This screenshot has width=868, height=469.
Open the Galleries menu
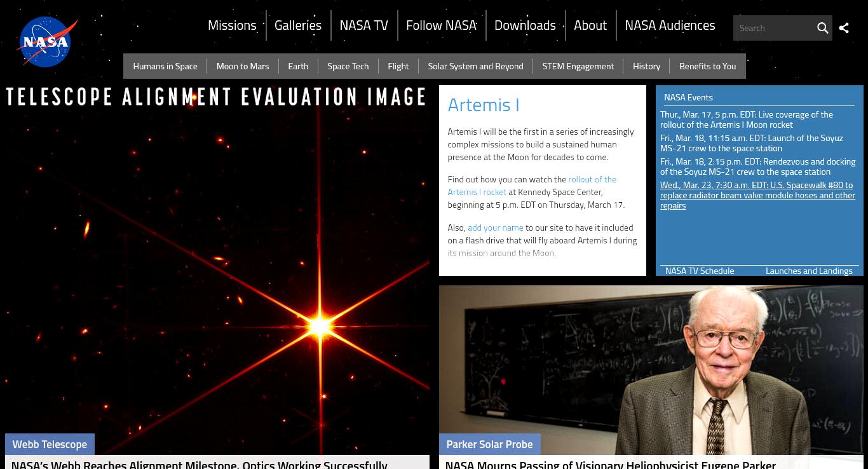(x=298, y=25)
